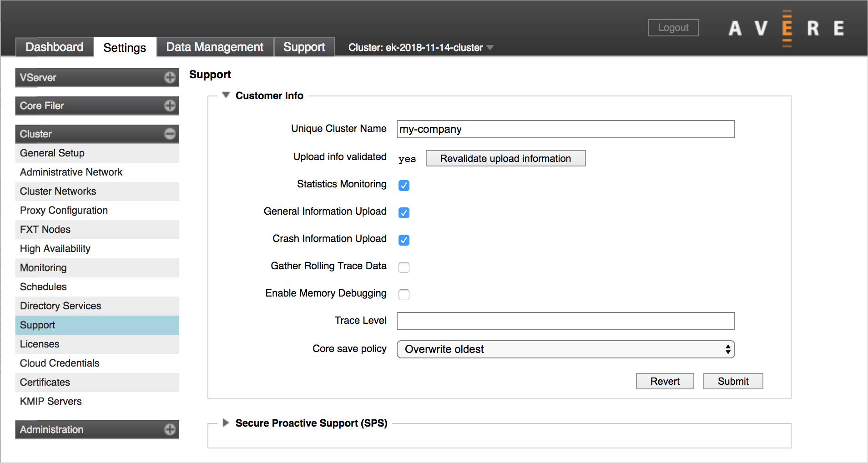Expand the VServer section plus icon

click(170, 78)
